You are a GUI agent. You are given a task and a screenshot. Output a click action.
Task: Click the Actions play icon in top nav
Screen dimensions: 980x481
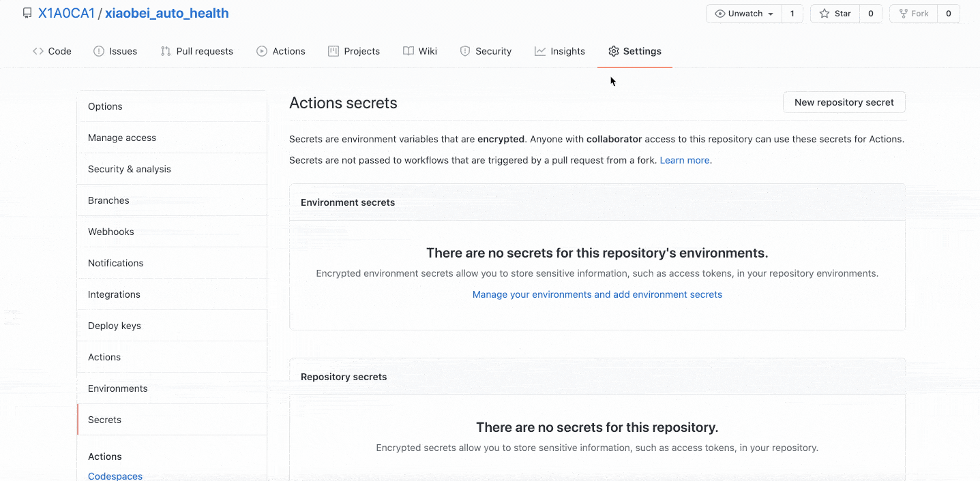[x=262, y=51]
